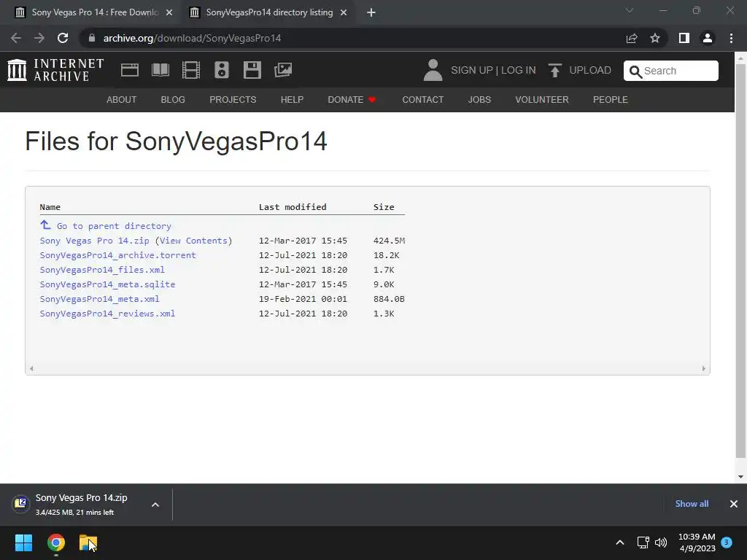
Task: Open the Windows Start menu
Action: pos(23,542)
